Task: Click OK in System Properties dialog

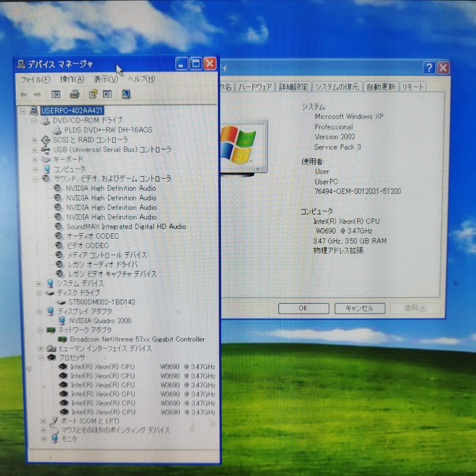Action: click(303, 308)
